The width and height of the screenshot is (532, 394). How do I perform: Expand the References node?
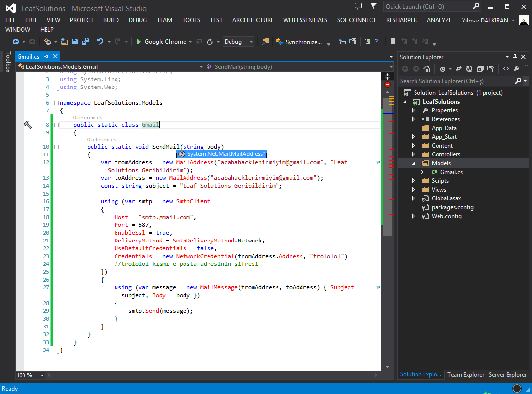(x=413, y=119)
